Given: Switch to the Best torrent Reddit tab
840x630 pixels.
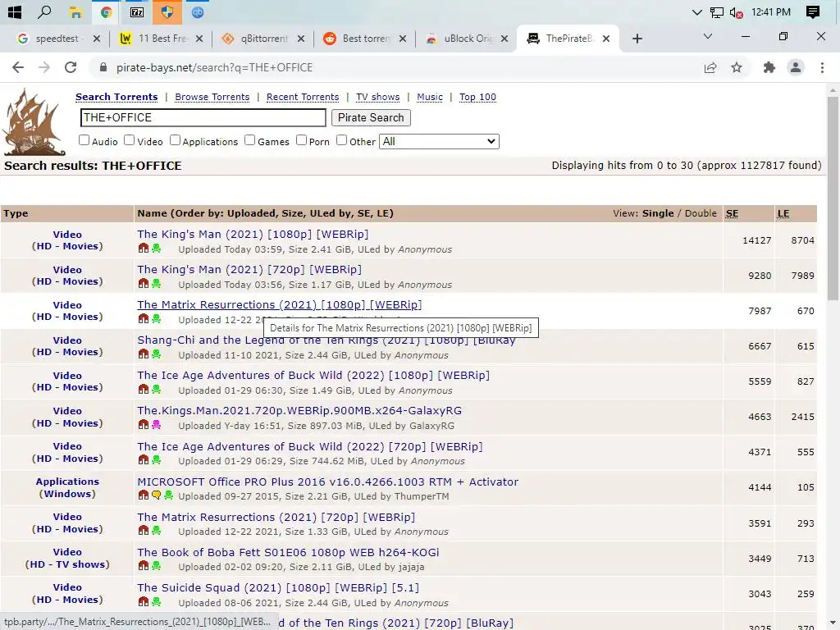Looking at the screenshot, I should [x=365, y=39].
